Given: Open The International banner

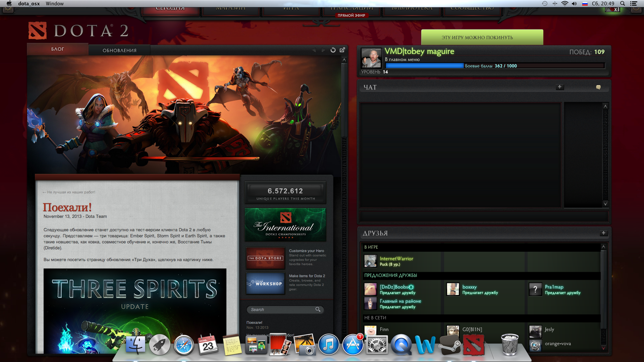Looking at the screenshot, I should [285, 225].
